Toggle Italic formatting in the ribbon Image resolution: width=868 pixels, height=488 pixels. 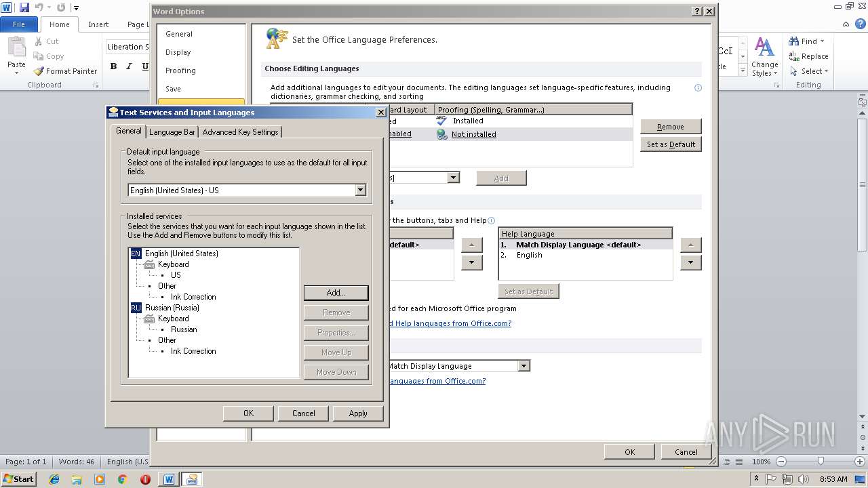(x=130, y=66)
